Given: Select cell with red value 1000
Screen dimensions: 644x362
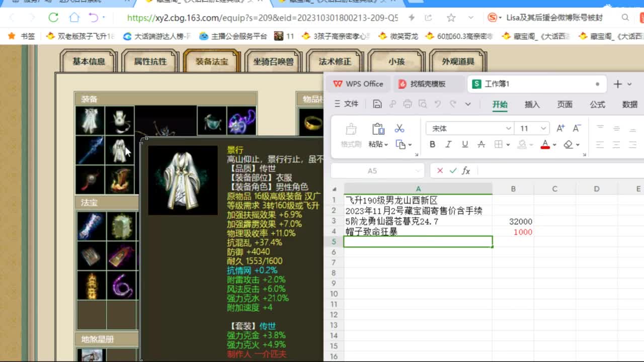Looking at the screenshot, I should pos(513,232).
